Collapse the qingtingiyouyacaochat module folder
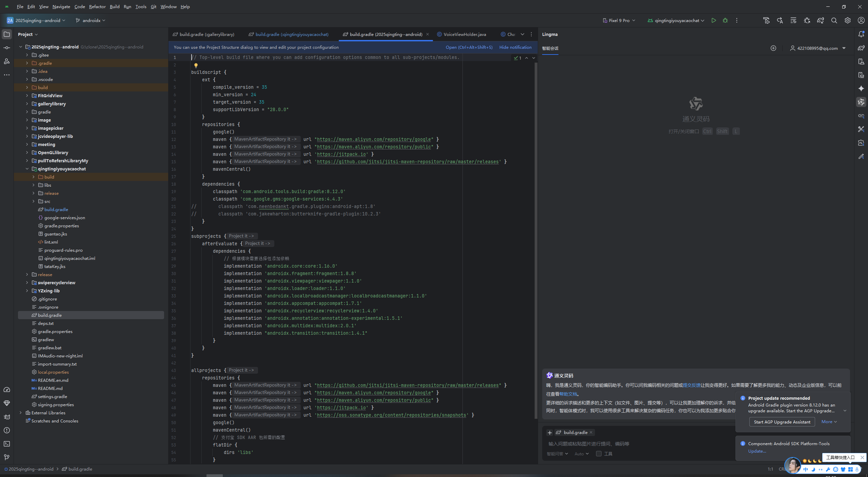This screenshot has height=477, width=868. [x=27, y=169]
